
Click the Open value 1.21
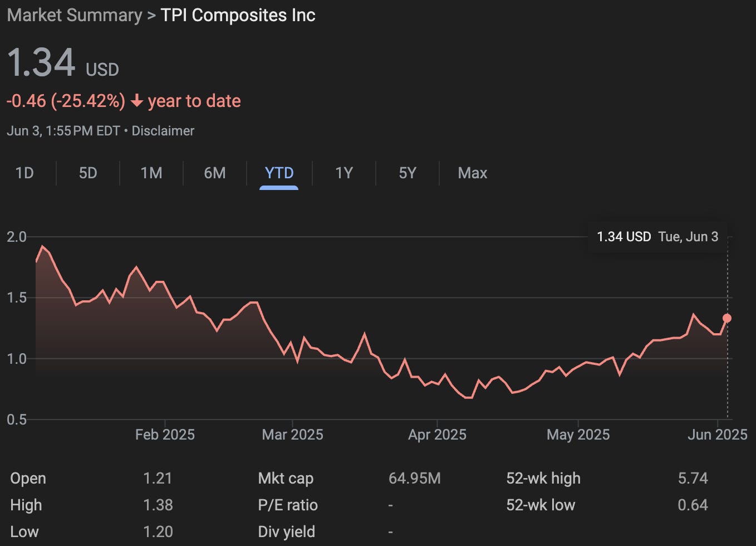pyautogui.click(x=158, y=478)
